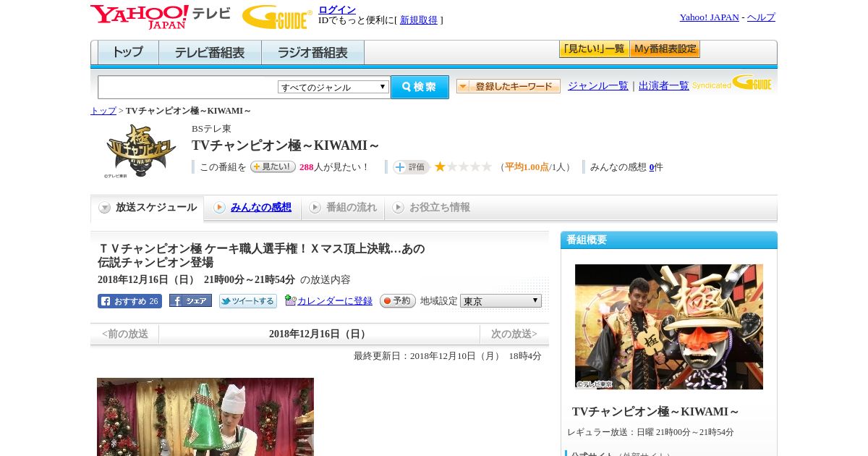Click the G-GUIDE logo in header
The width and height of the screenshot is (868, 456).
click(277, 17)
